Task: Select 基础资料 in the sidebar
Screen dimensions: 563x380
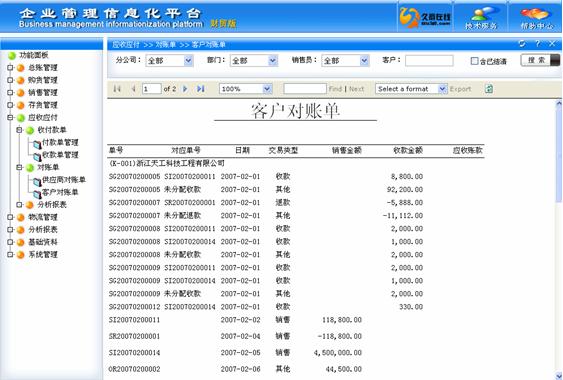Action: click(43, 242)
